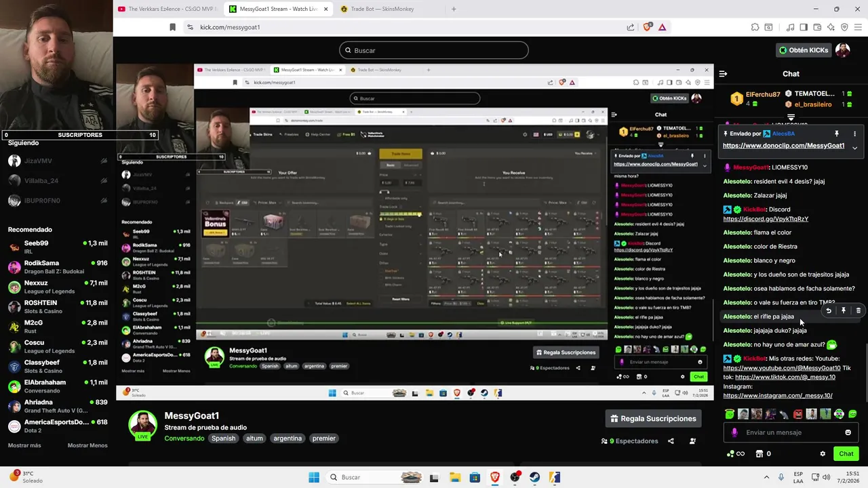Collapse the chat panel with arrow icon
This screenshot has height=488, width=868.
pyautogui.click(x=723, y=74)
